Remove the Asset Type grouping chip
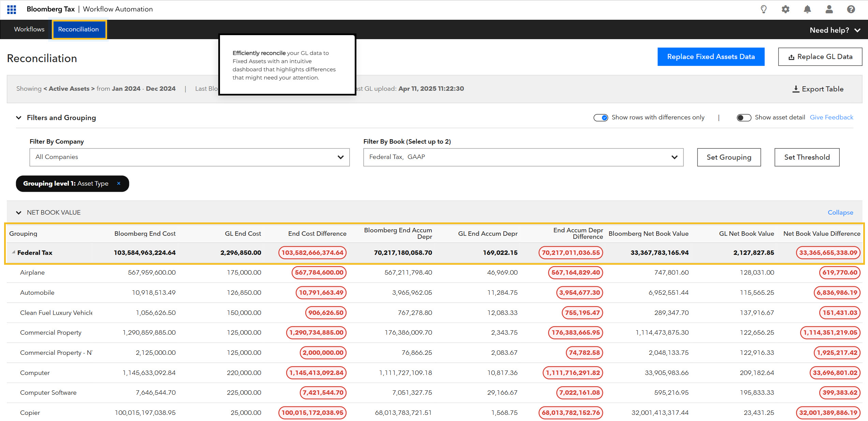 tap(119, 184)
